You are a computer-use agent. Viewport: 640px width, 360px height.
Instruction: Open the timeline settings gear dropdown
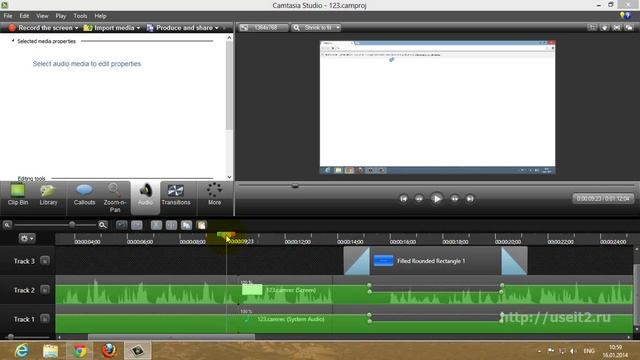coord(27,238)
